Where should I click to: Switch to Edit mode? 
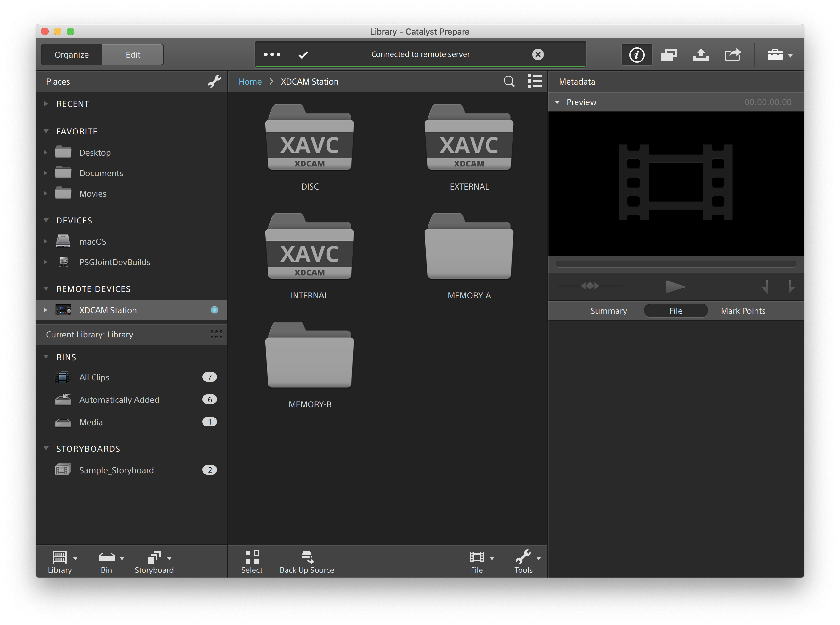[133, 55]
